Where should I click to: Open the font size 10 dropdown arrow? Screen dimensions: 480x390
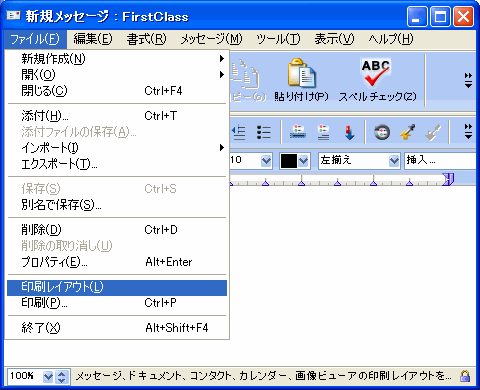tap(266, 161)
